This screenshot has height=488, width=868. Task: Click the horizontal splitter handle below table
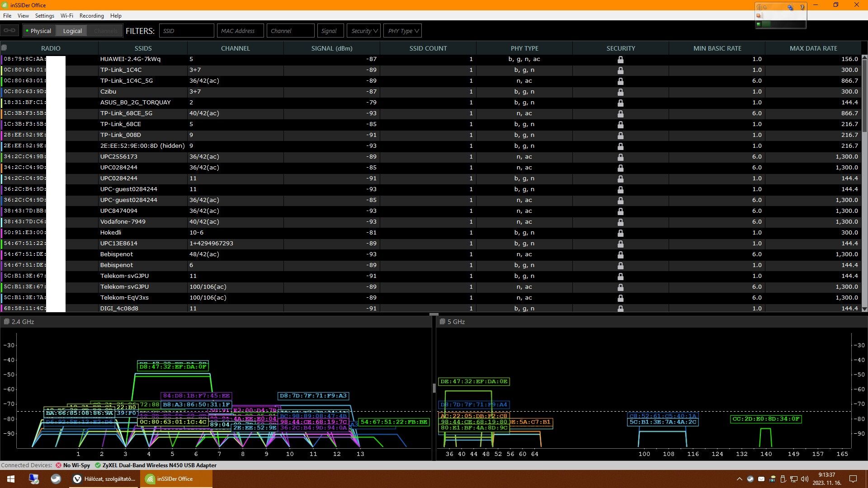(434, 314)
